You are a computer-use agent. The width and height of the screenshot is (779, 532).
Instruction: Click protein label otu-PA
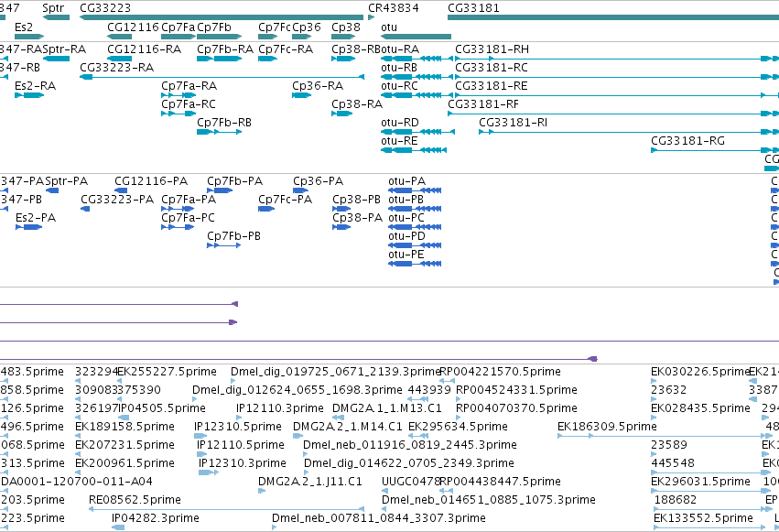(x=406, y=181)
